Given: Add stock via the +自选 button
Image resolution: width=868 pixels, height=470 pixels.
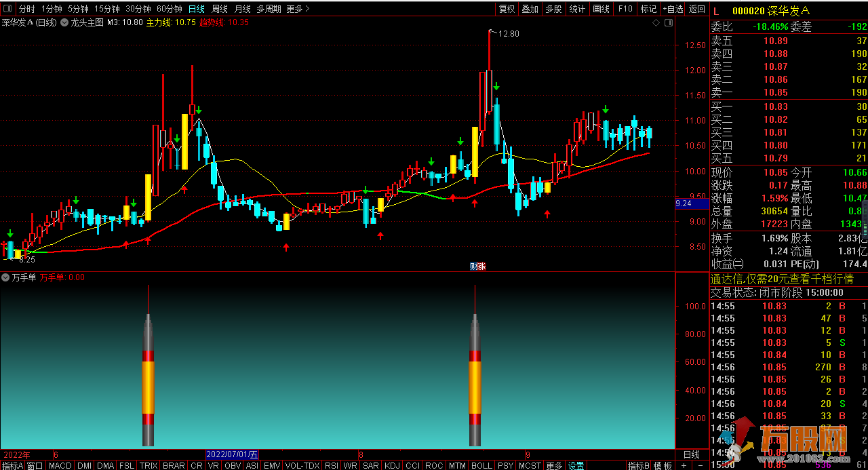Looking at the screenshot, I should pyautogui.click(x=673, y=9).
